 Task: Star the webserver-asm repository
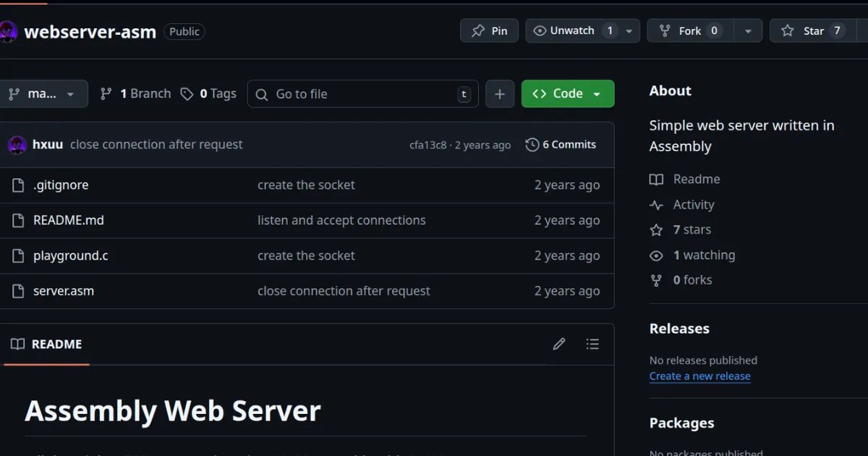pos(812,30)
